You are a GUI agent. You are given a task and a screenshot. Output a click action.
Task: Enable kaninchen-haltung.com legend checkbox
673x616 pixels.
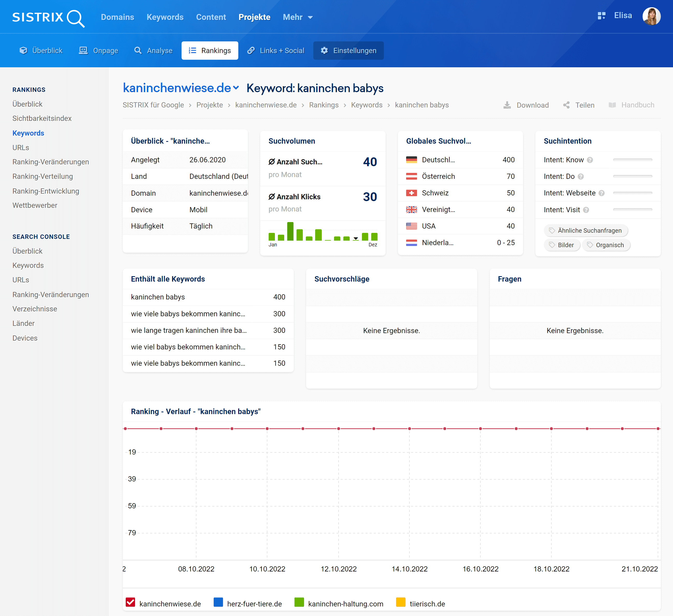(x=299, y=602)
